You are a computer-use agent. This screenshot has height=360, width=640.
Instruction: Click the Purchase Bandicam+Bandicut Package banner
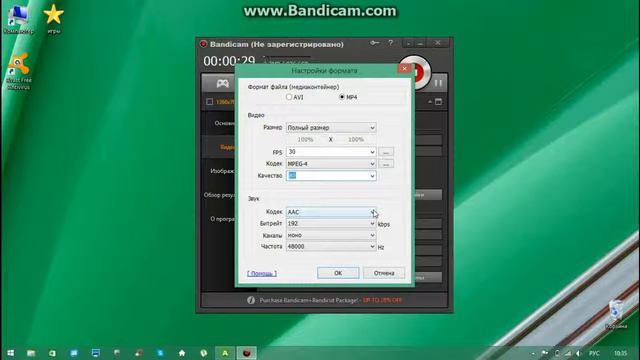click(x=331, y=300)
